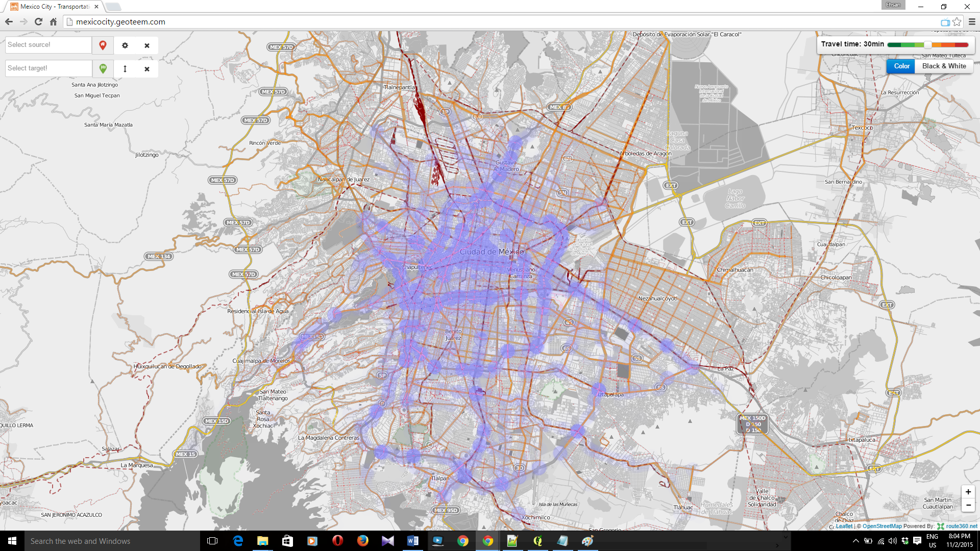Swap source and target with arrow icon
Screen dimensions: 980x551
pos(125,69)
